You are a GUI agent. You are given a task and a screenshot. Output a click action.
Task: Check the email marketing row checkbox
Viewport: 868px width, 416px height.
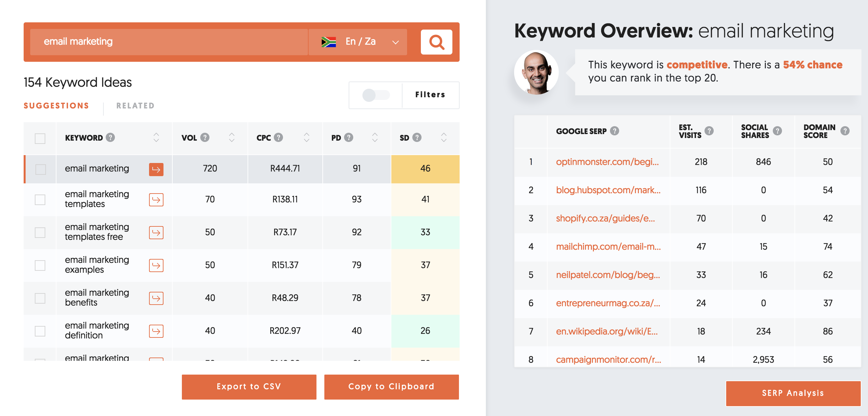tap(40, 169)
